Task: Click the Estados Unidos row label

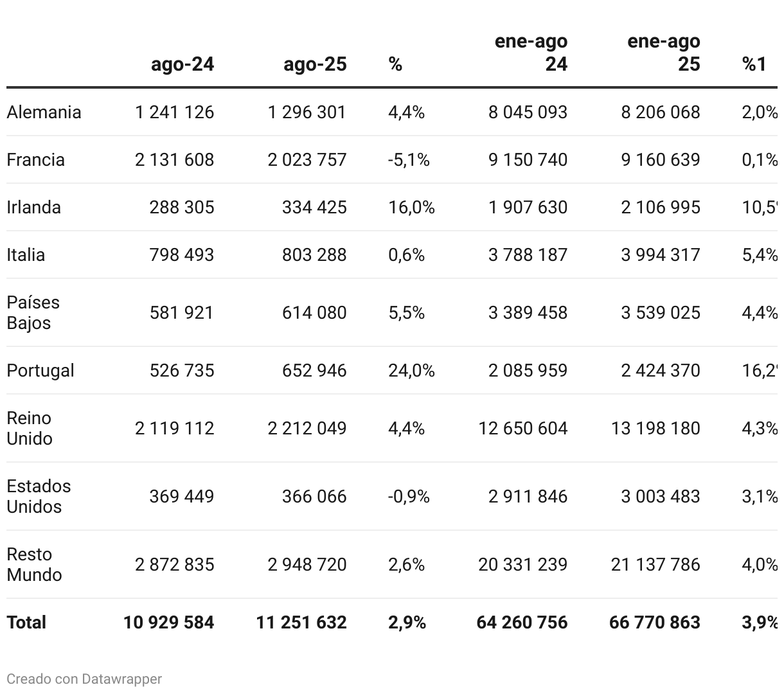Action: click(39, 497)
